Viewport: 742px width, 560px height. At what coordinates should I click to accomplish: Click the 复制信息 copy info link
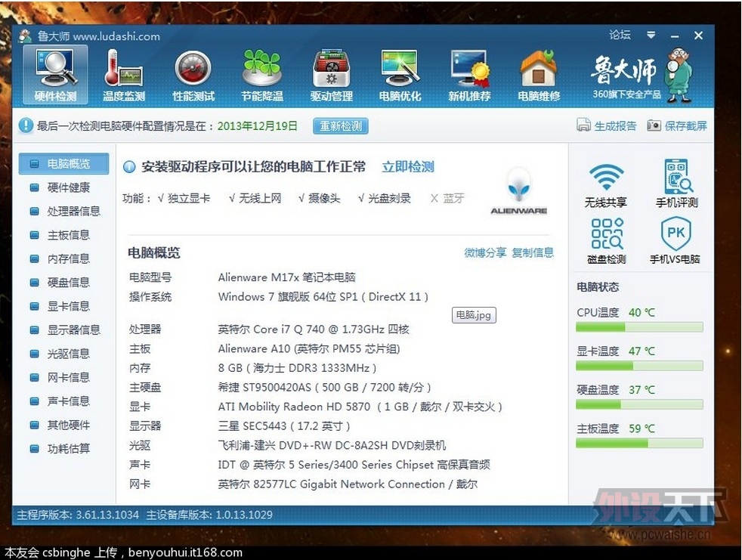click(x=533, y=252)
